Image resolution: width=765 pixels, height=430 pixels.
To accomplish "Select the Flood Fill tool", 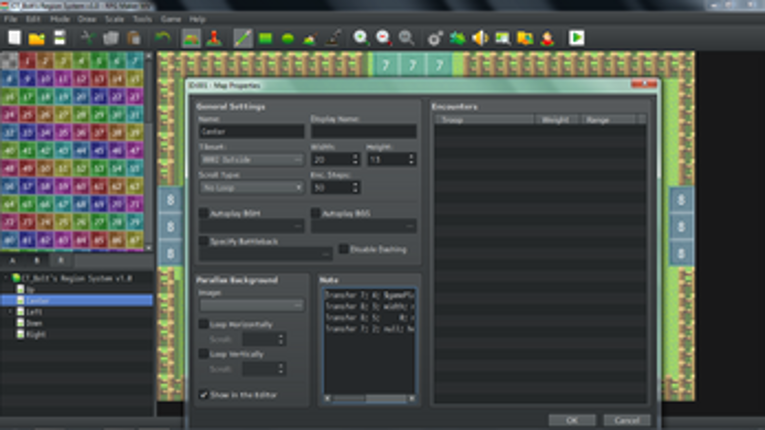I will (310, 38).
